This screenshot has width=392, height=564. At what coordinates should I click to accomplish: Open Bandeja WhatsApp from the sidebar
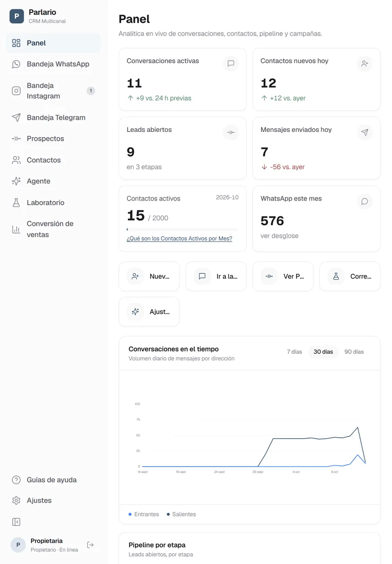(x=53, y=64)
